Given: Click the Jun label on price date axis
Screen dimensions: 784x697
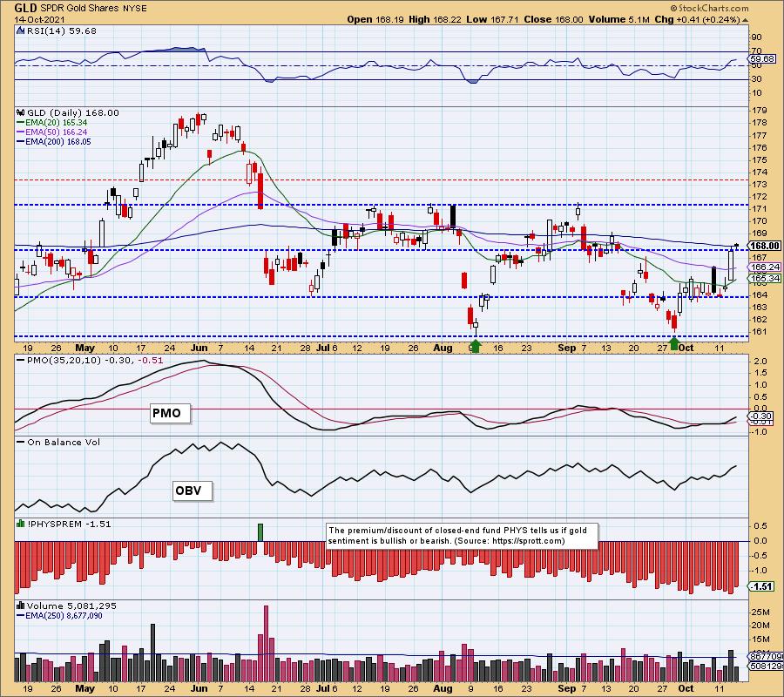Looking at the screenshot, I should [199, 348].
